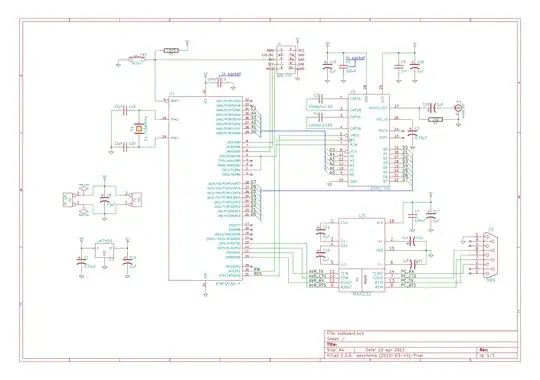Viewport: 540px width, 380px height.
Task: Click the Rev field in the title block
Action: [484, 349]
